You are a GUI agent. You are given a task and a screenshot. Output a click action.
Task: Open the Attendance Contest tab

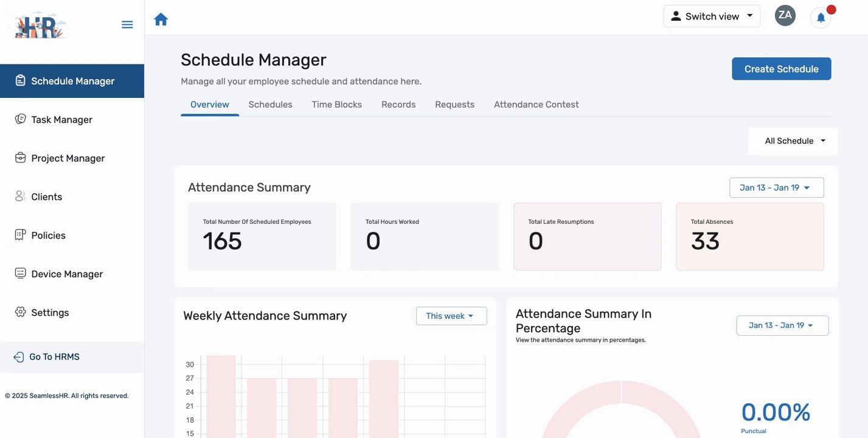pos(536,105)
